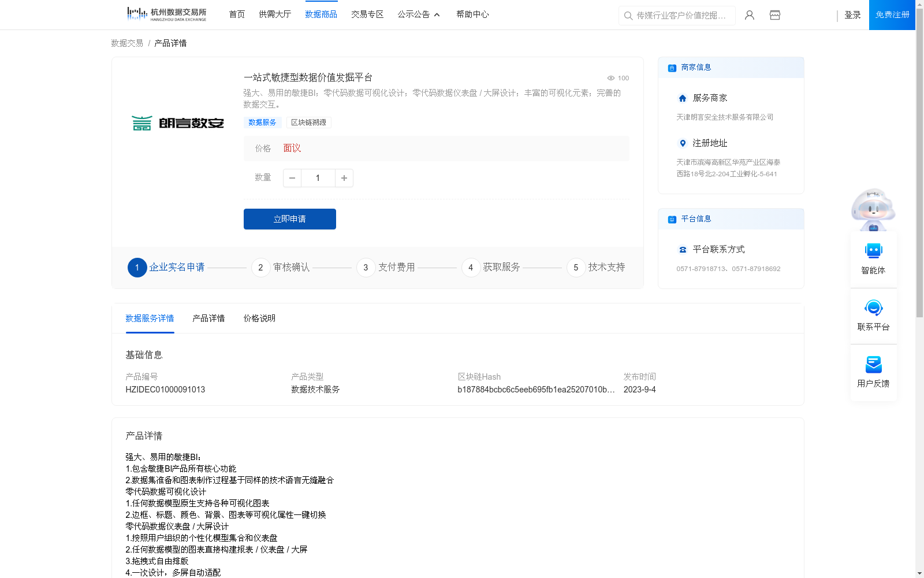Screen dimensions: 924x578
Task: Click the 登录 link
Action: click(x=852, y=15)
